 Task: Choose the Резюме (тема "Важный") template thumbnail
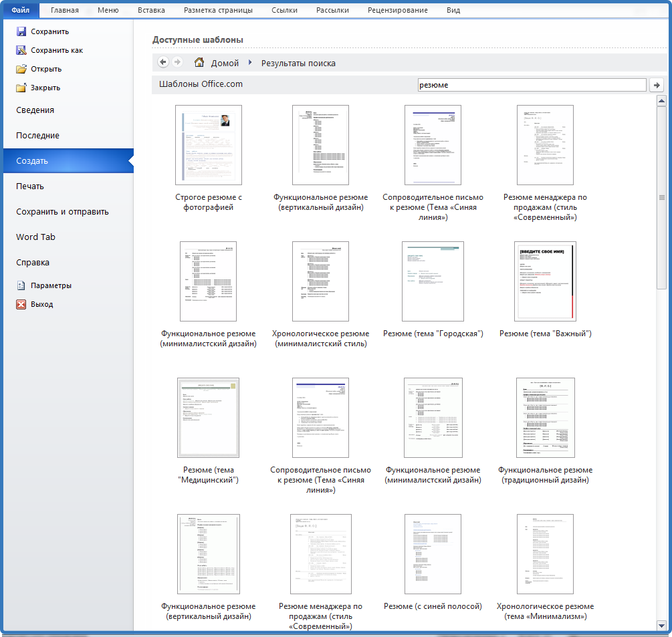click(545, 281)
